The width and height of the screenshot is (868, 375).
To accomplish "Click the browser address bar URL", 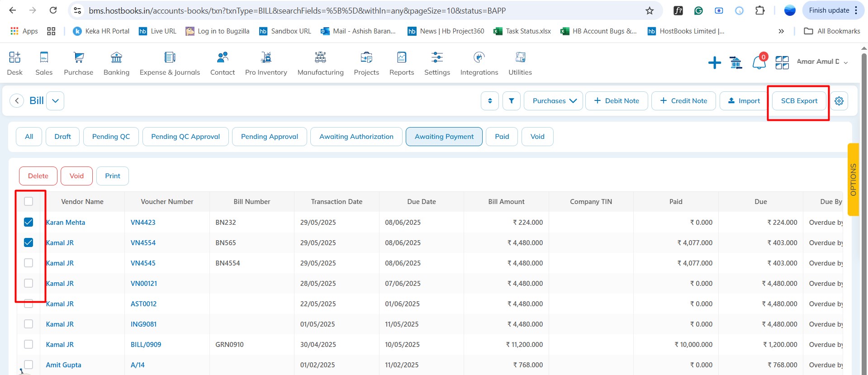I will pos(297,10).
